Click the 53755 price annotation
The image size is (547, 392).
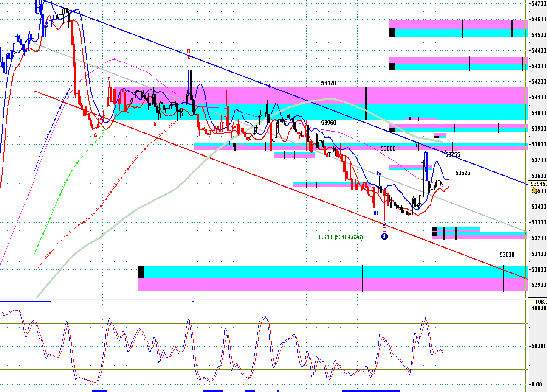pos(453,155)
